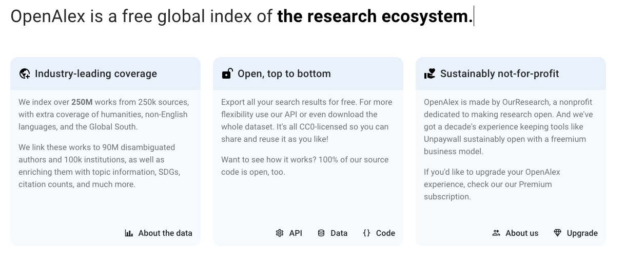Click the Sustainably not-for-profit heading
This screenshot has height=277, width=644.
click(x=500, y=73)
